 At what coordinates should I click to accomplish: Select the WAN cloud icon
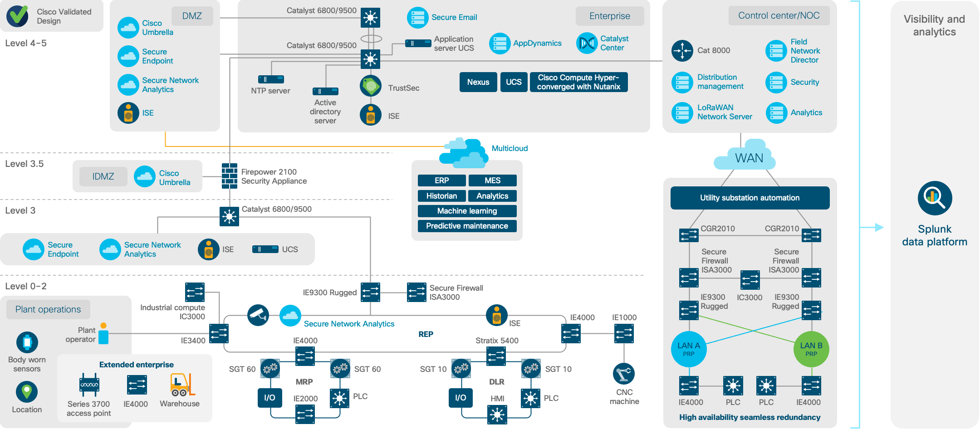tap(745, 155)
